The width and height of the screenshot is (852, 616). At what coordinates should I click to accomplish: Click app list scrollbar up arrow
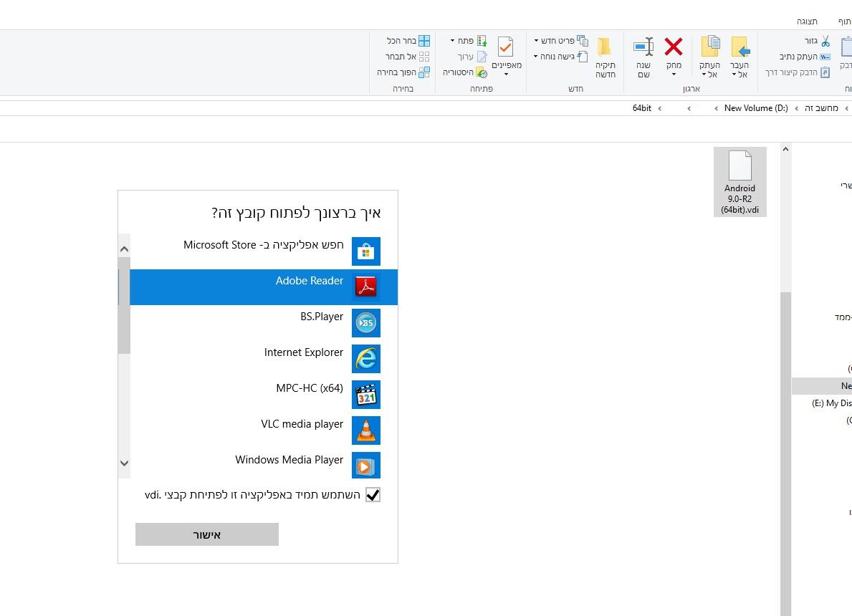[125, 249]
